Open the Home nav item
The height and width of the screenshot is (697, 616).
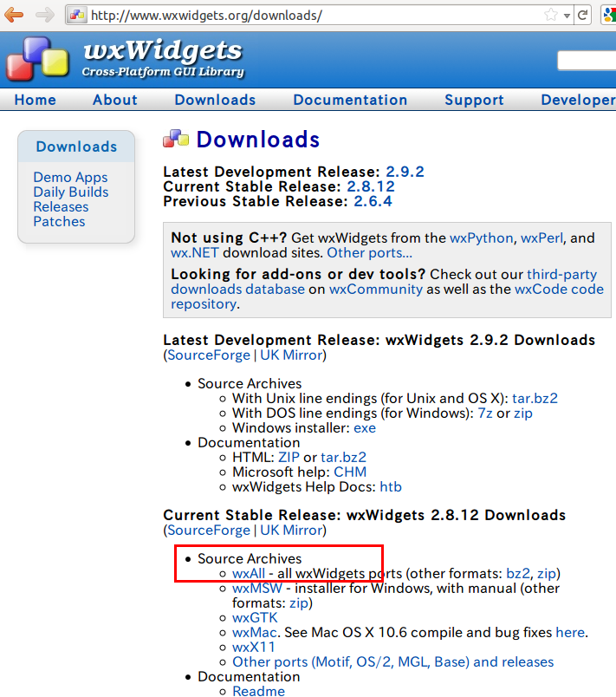click(x=35, y=100)
